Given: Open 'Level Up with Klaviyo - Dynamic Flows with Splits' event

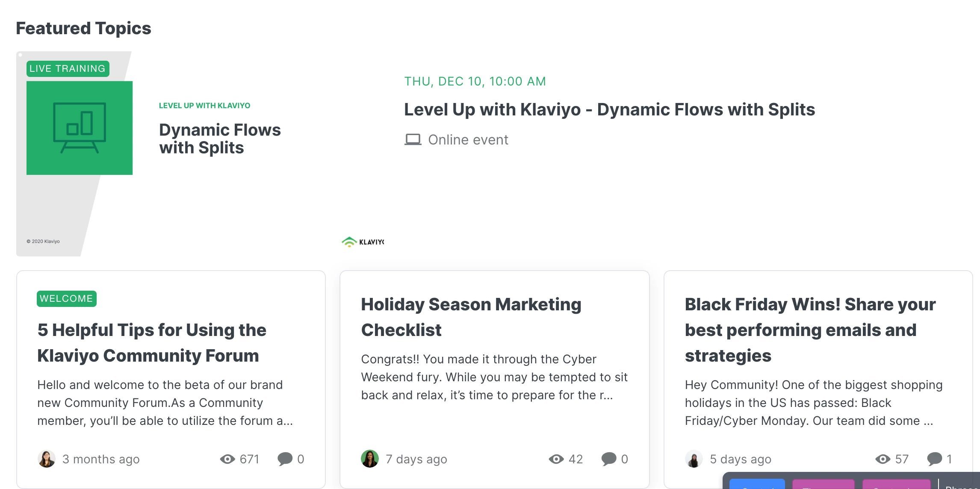Looking at the screenshot, I should 609,109.
